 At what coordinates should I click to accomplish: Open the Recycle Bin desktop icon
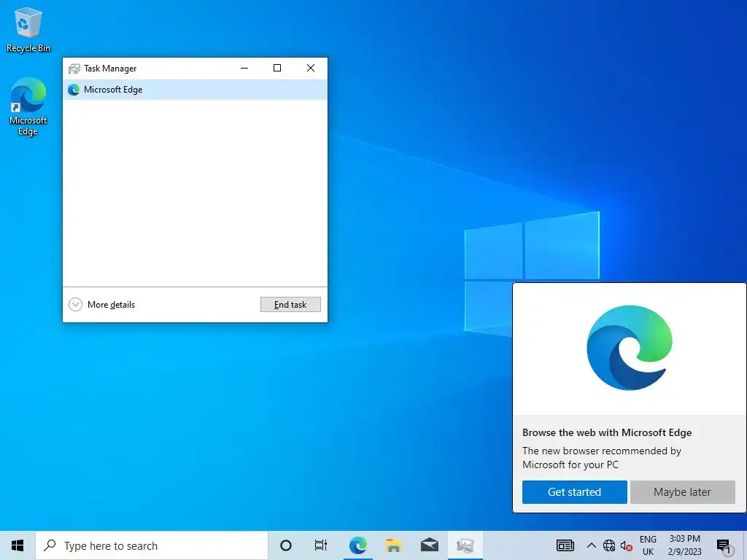28,29
